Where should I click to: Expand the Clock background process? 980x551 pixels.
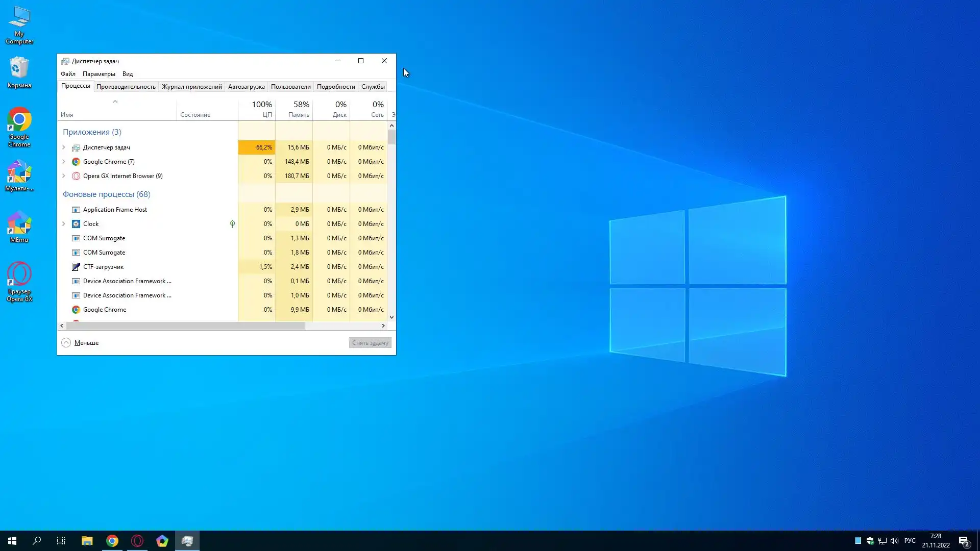[64, 224]
